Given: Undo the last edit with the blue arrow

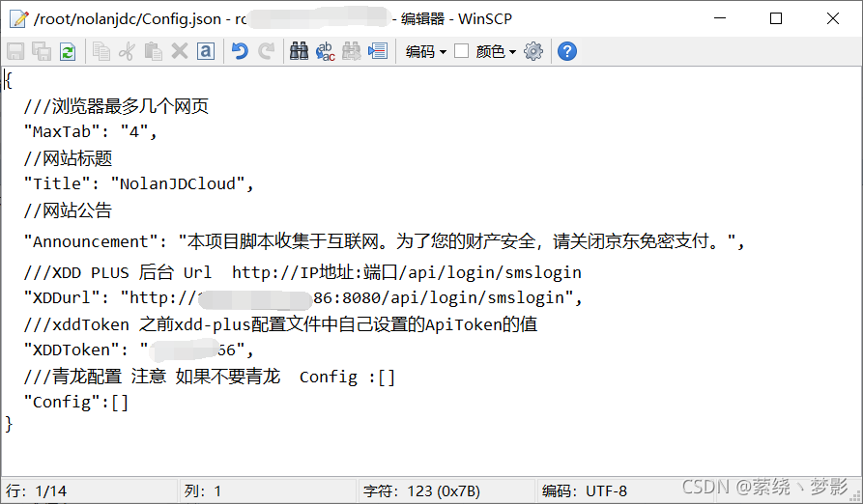Looking at the screenshot, I should coord(240,52).
